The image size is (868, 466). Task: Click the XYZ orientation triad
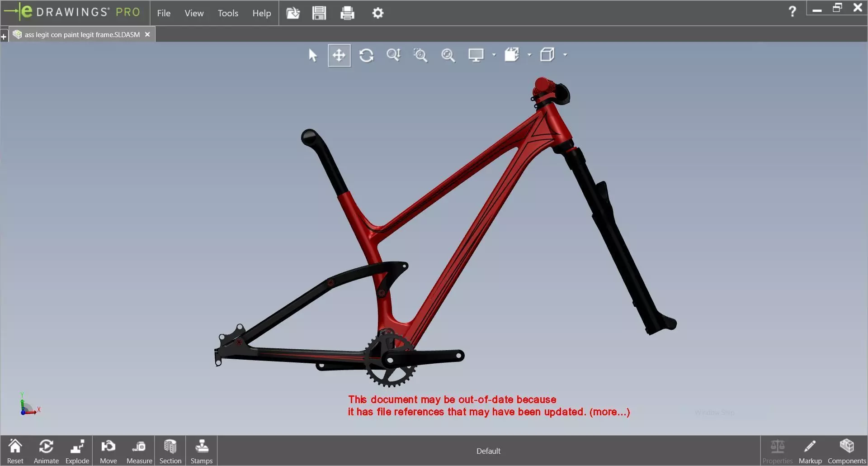pyautogui.click(x=29, y=404)
